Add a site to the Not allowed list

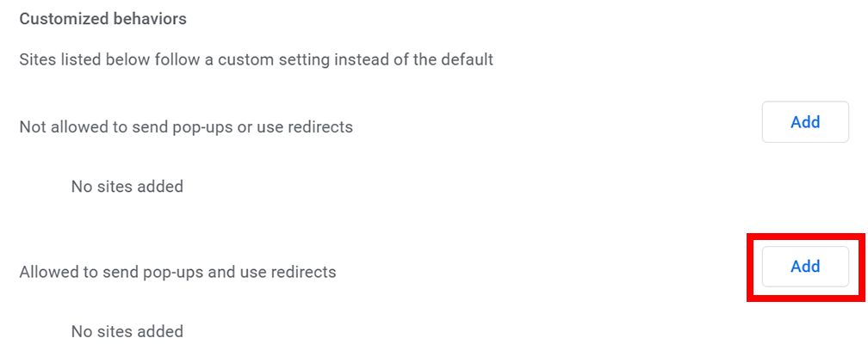pyautogui.click(x=805, y=122)
